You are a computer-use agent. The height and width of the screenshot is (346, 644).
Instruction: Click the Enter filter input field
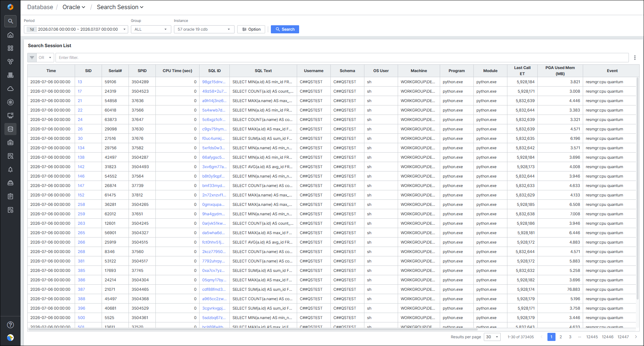(x=342, y=58)
